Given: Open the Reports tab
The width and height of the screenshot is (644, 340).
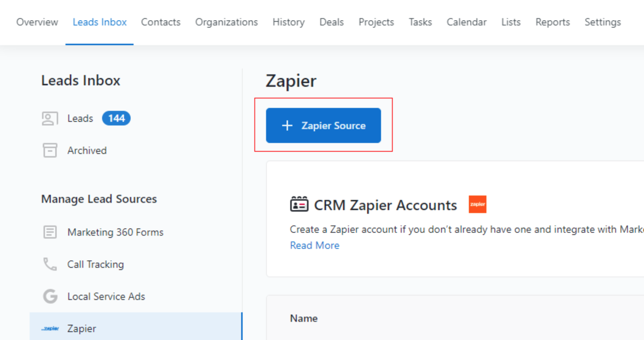Looking at the screenshot, I should click(552, 22).
